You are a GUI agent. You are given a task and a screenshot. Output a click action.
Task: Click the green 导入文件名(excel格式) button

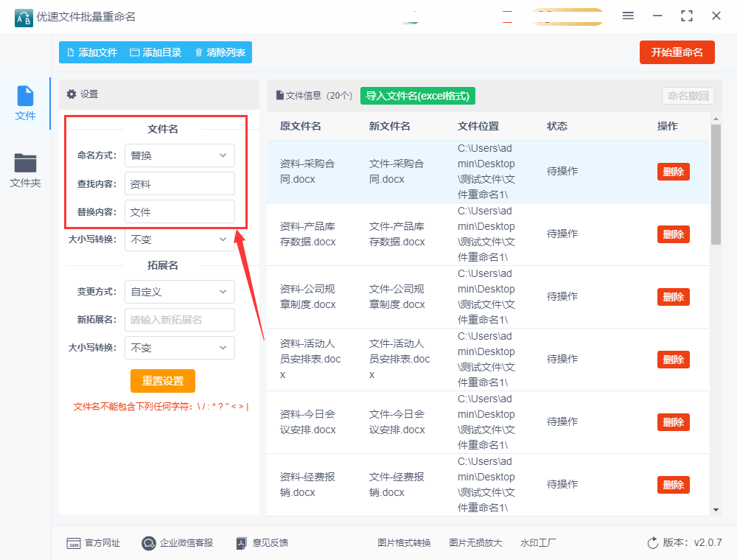tap(418, 96)
